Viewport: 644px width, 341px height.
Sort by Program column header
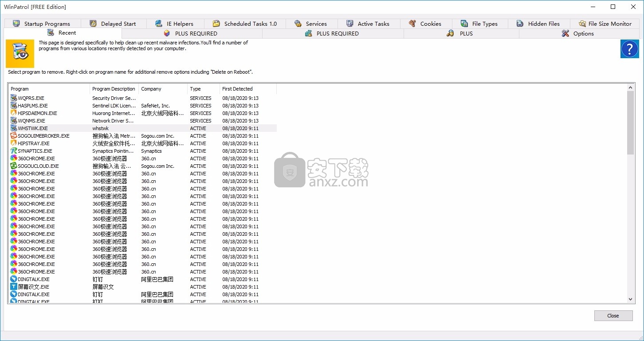tap(49, 89)
